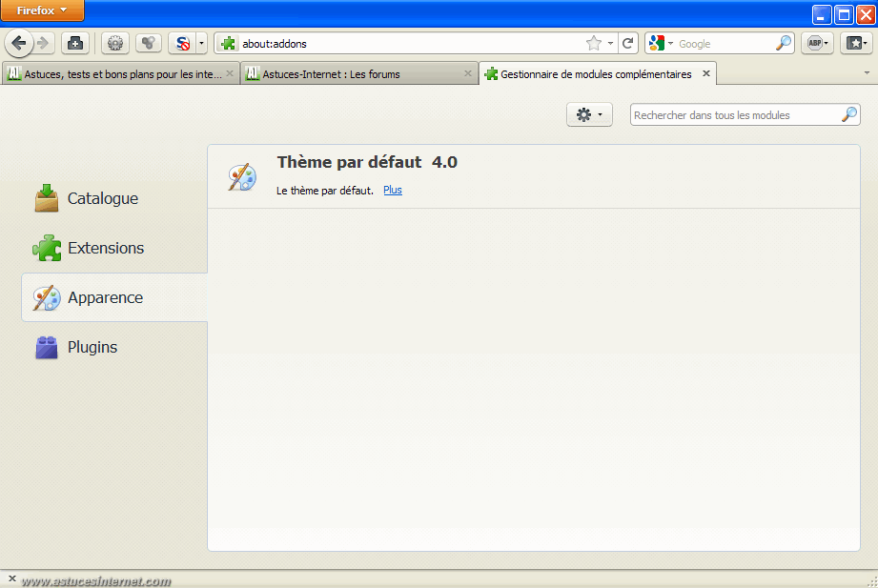
Task: Bookmark page with the star icon
Action: tap(594, 43)
